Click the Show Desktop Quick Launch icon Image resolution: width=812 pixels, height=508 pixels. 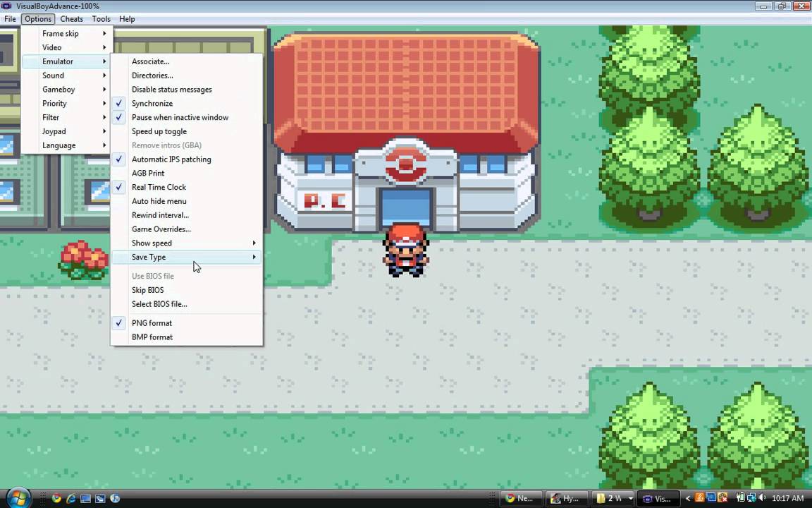coord(85,499)
